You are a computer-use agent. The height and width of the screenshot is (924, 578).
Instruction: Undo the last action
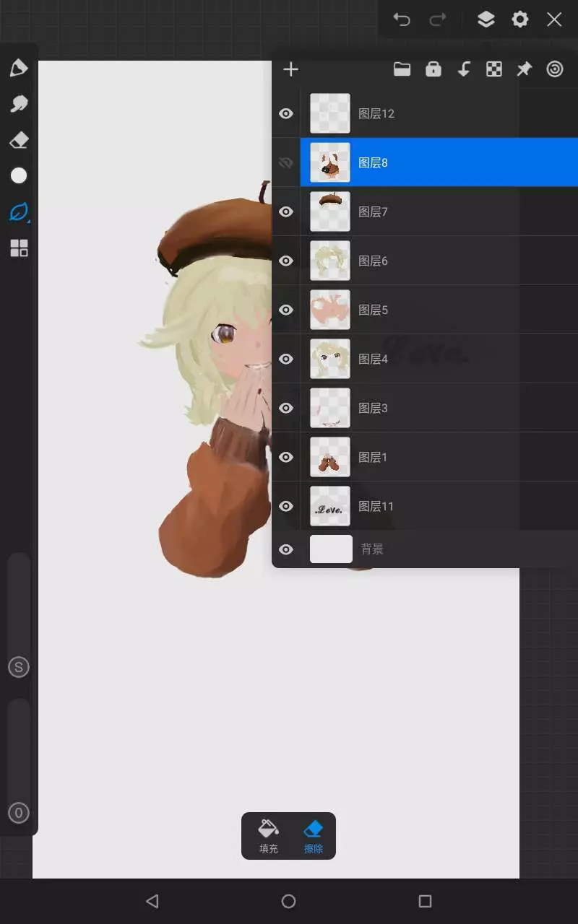point(402,19)
